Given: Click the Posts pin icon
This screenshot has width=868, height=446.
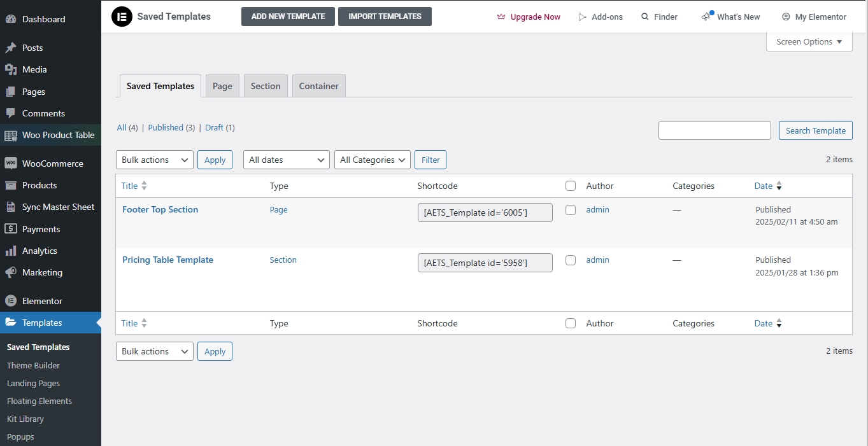Looking at the screenshot, I should pyautogui.click(x=10, y=48).
